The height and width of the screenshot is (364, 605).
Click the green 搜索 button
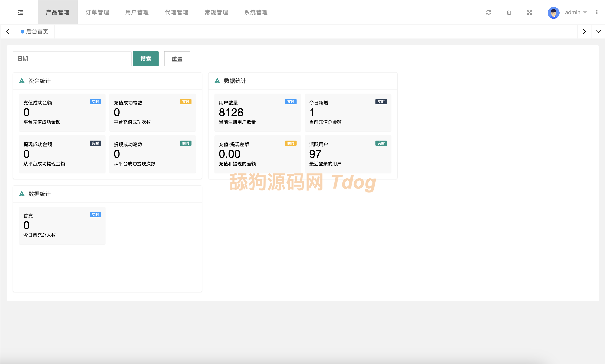point(146,59)
